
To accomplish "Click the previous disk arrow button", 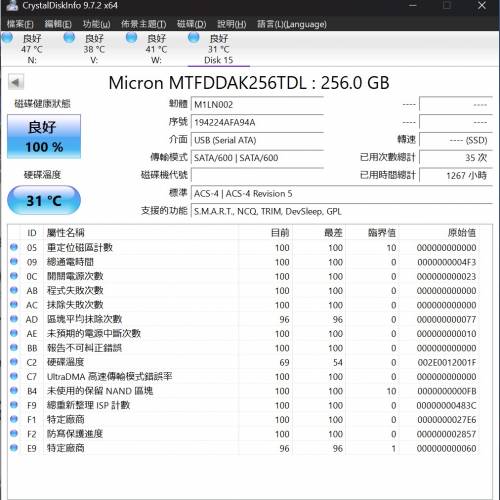I will (16, 82).
